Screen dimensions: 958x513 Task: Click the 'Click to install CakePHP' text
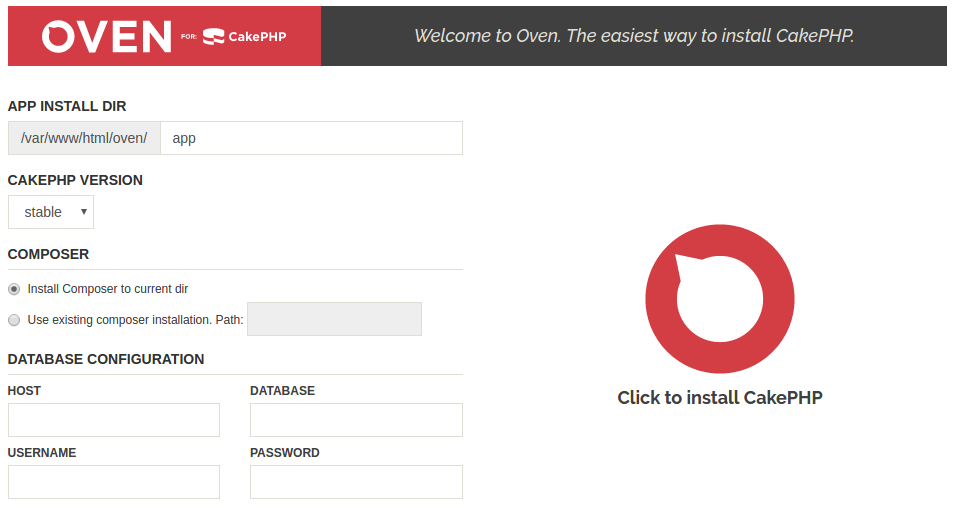(720, 398)
